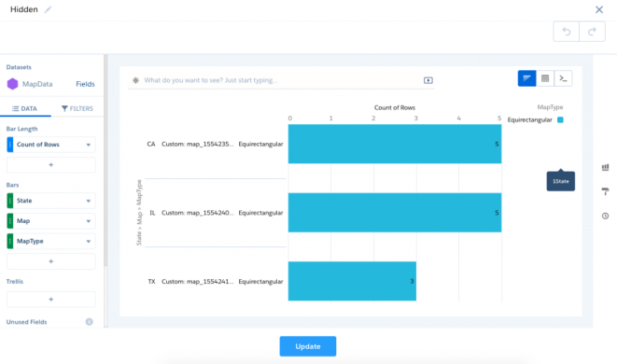The width and height of the screenshot is (617, 364).
Task: Click the redo arrow button
Action: pyautogui.click(x=592, y=32)
